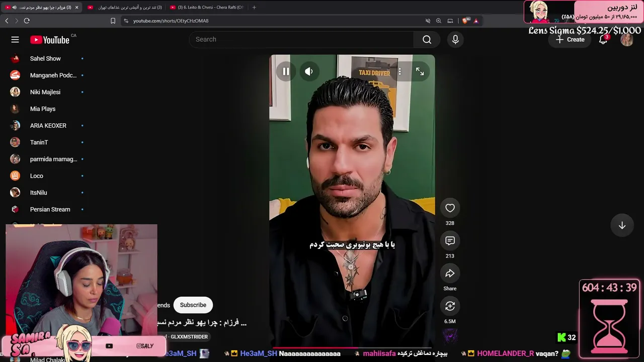644x362 pixels.
Task: Open a new browser tab
Action: pyautogui.click(x=254, y=8)
